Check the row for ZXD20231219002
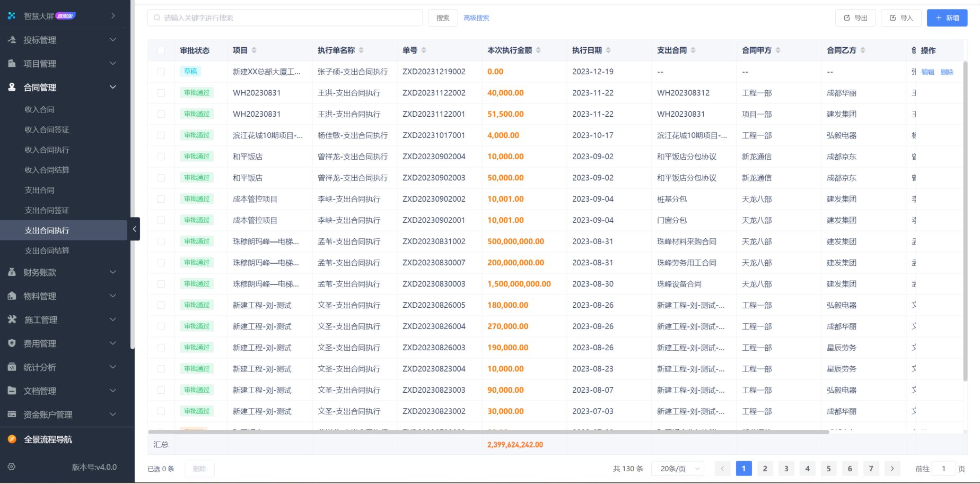Screen dimensions: 980x484 (x=161, y=72)
